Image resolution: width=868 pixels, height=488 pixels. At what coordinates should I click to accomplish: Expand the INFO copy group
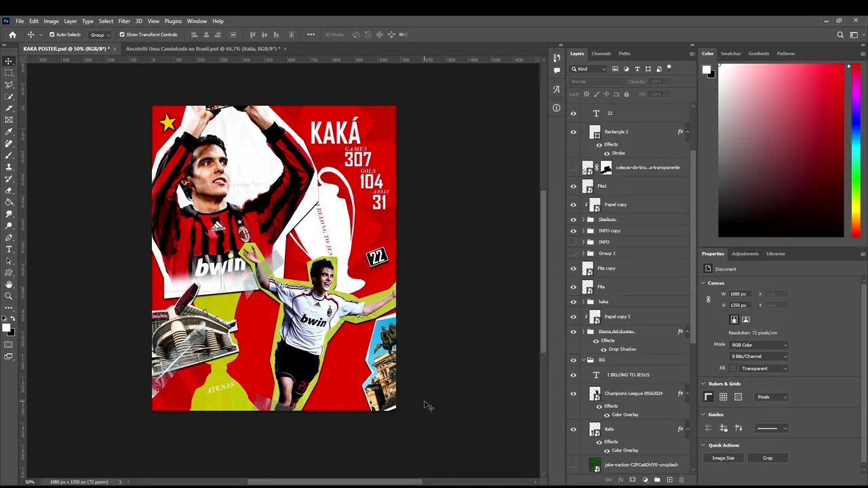(x=583, y=231)
